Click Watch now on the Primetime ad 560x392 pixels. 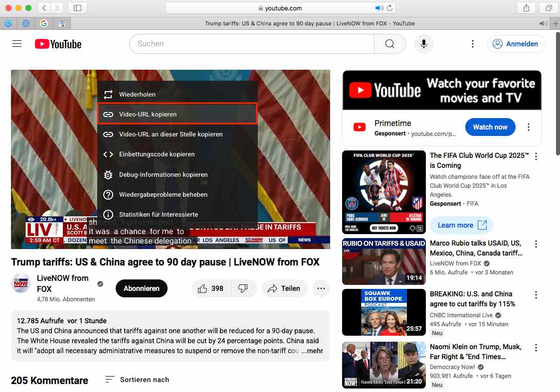490,127
